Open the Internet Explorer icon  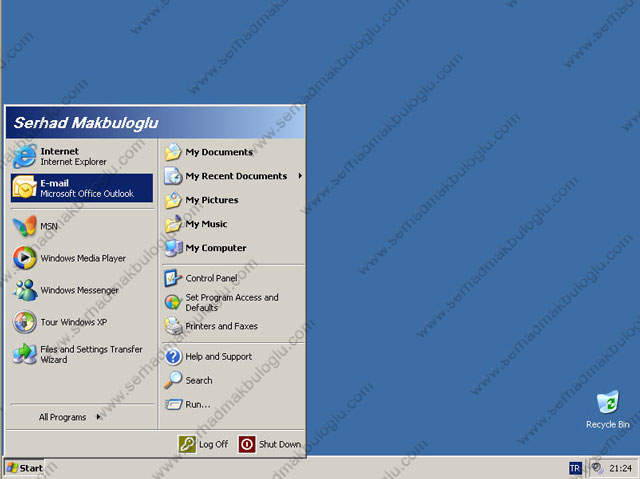pos(24,157)
